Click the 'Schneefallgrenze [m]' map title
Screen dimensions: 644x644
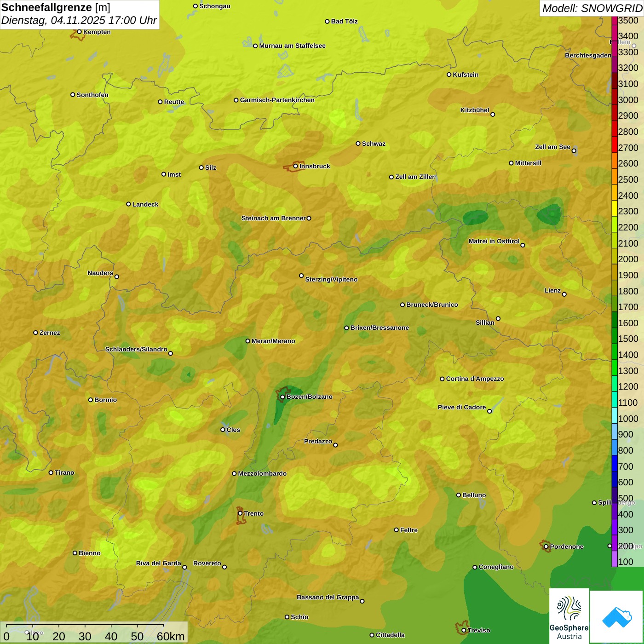tap(56, 7)
